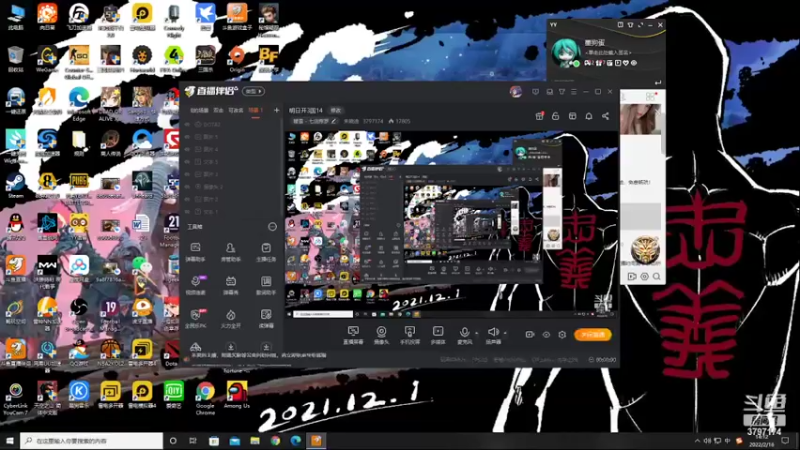Click the YY profile avatar with green hair
The width and height of the screenshot is (800, 450).
point(565,53)
